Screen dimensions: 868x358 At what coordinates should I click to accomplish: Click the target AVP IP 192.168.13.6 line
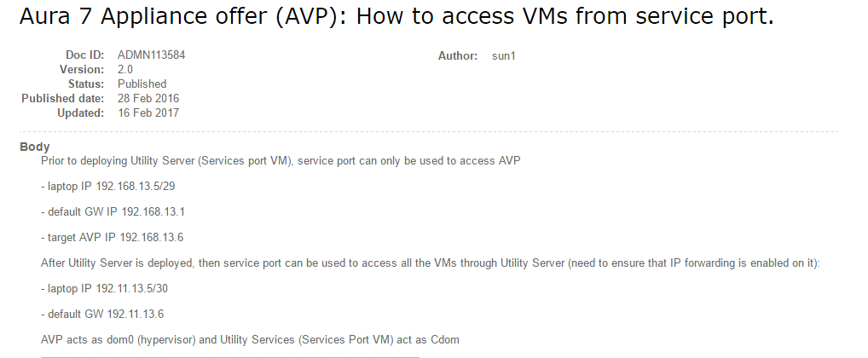(x=113, y=237)
